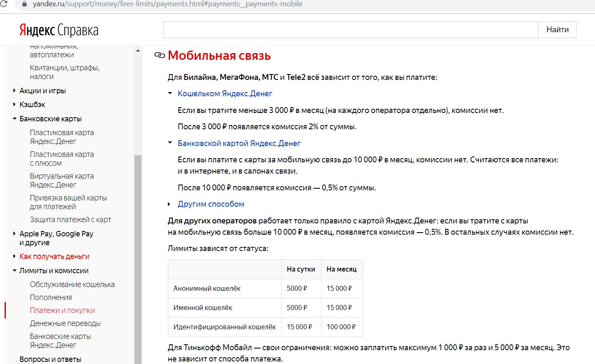
Task: Click the Банковской картой Яндекс.Денег link
Action: pyautogui.click(x=239, y=143)
